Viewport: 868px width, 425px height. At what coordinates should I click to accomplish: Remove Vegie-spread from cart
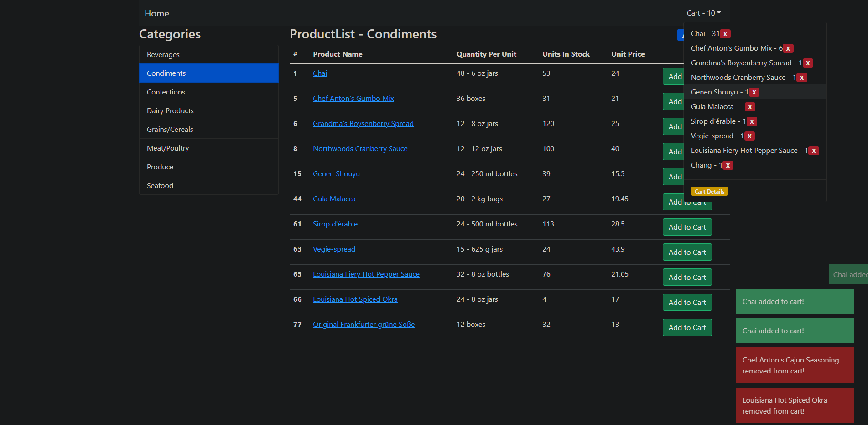tap(749, 136)
